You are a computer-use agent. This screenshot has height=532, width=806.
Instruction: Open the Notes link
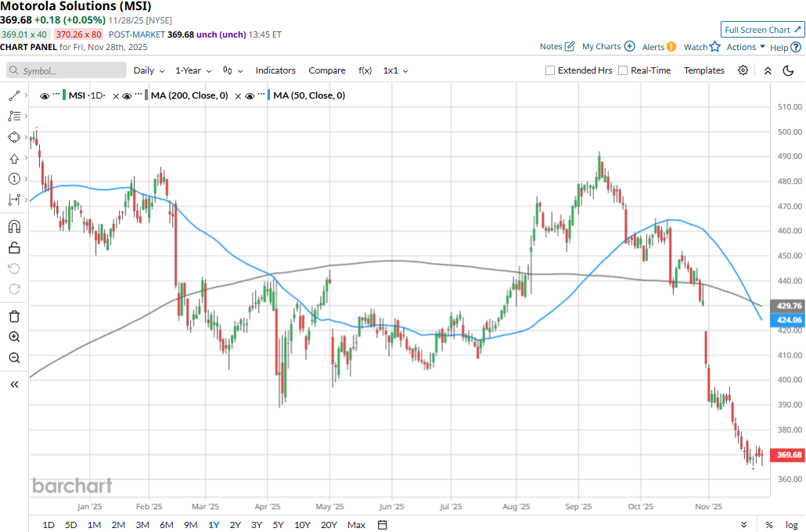[557, 47]
